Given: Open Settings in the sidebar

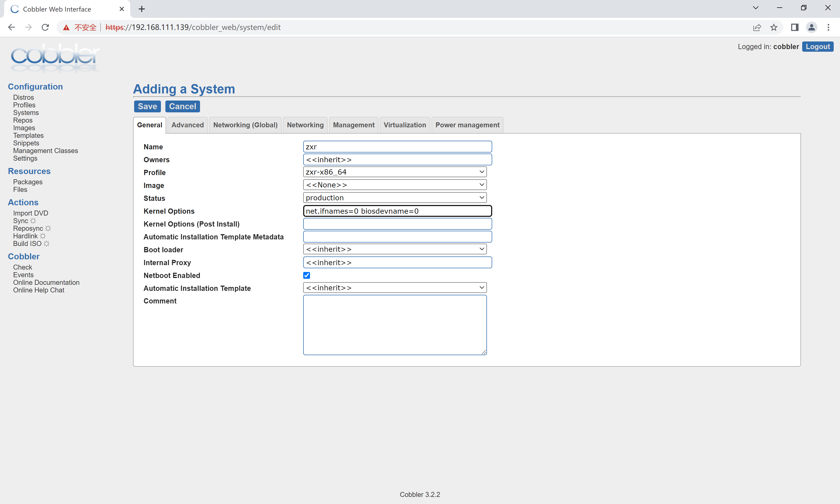Looking at the screenshot, I should click(25, 159).
